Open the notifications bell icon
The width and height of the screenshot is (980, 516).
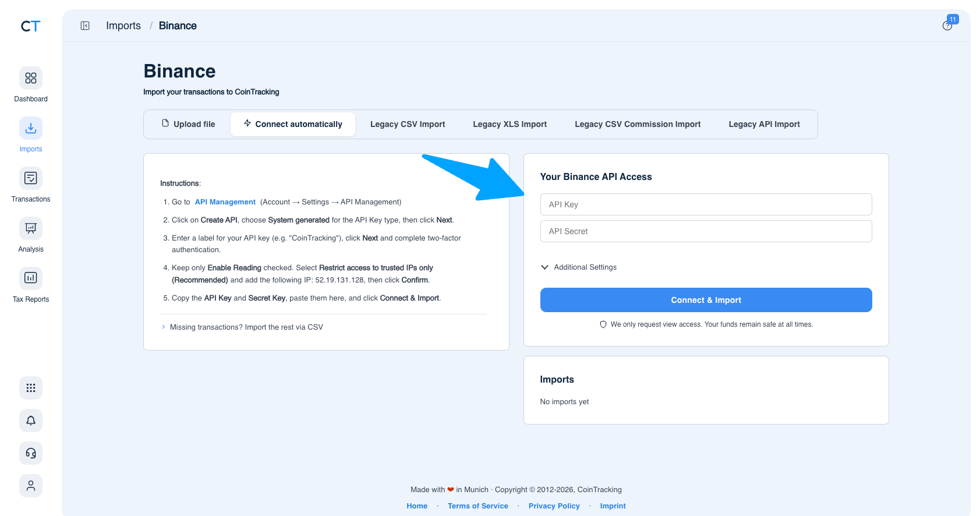[x=31, y=420]
